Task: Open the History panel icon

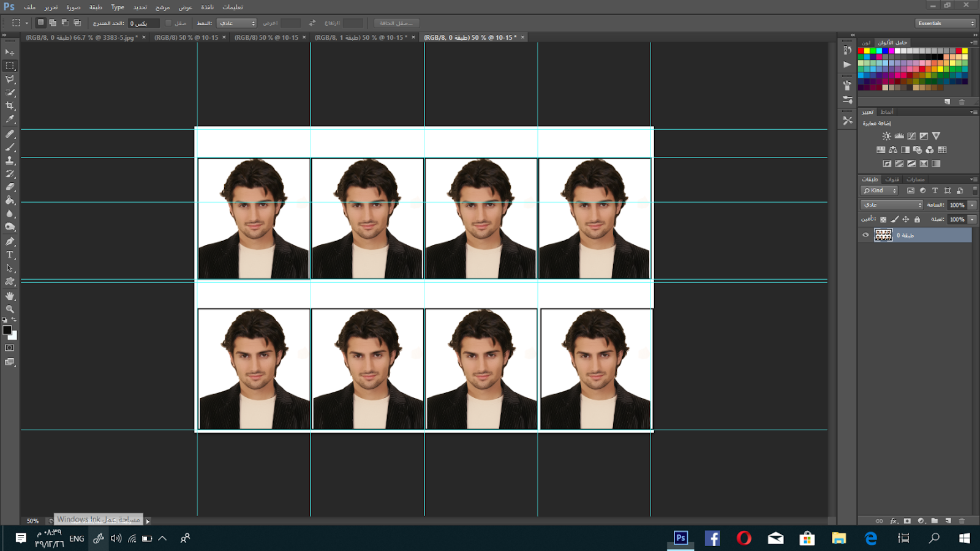Action: tap(847, 50)
